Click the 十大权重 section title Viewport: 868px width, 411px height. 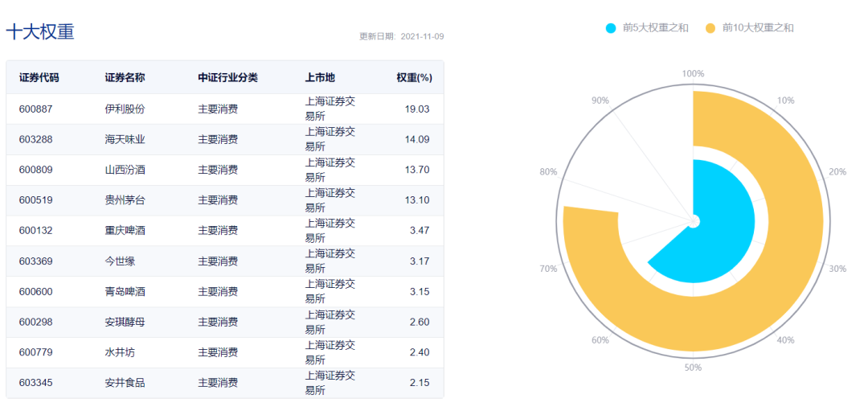(40, 31)
